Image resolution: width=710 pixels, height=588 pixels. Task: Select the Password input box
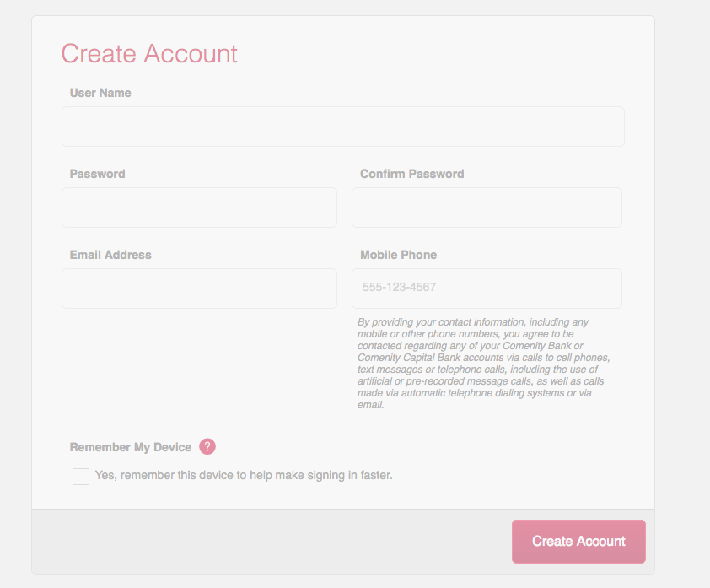[199, 208]
